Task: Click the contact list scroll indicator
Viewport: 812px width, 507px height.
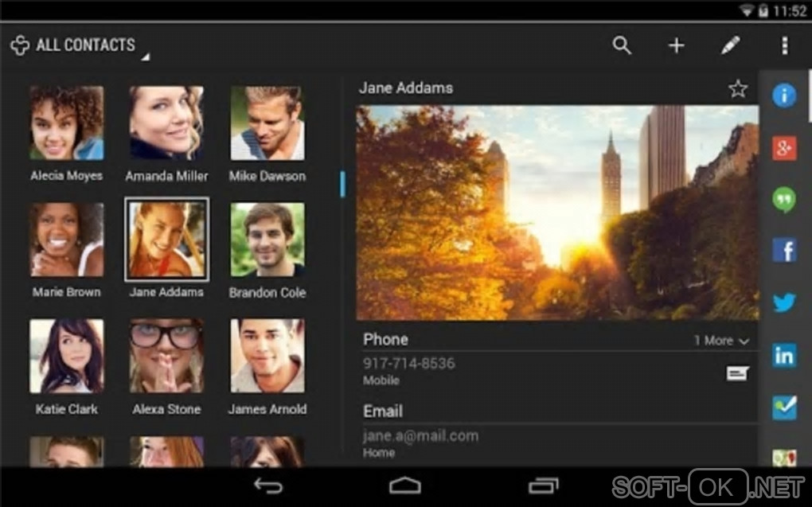Action: 342,184
